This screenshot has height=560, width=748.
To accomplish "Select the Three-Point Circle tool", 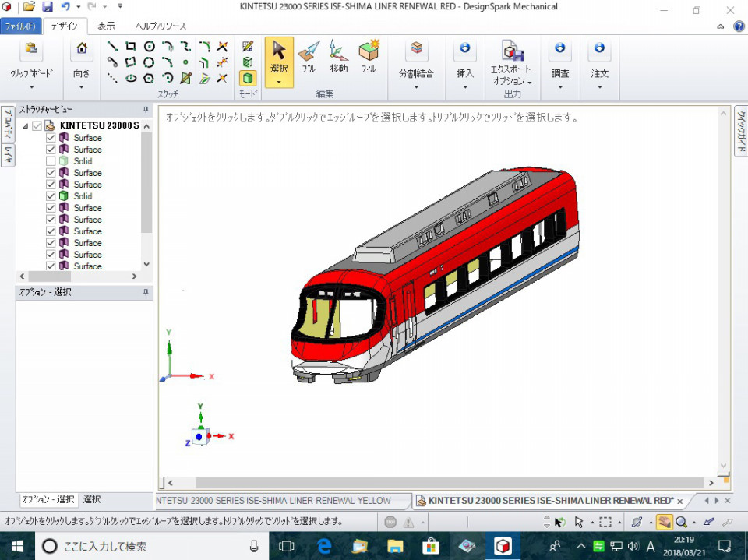I will point(150,62).
